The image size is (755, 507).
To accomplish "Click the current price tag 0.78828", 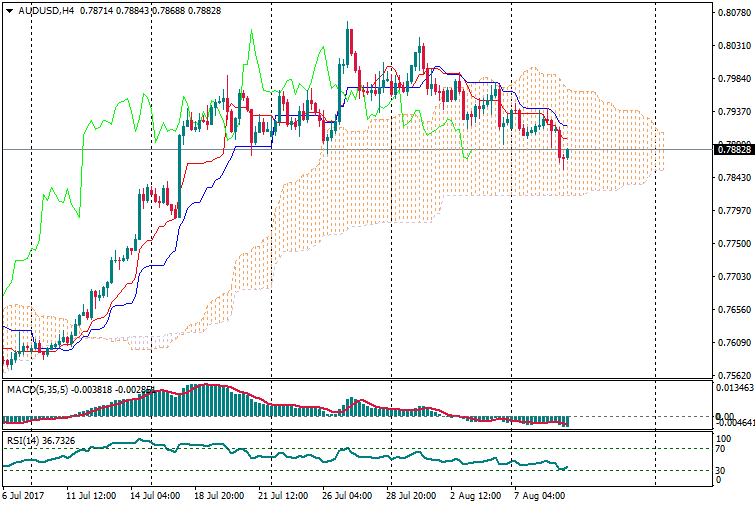I will 733,150.
